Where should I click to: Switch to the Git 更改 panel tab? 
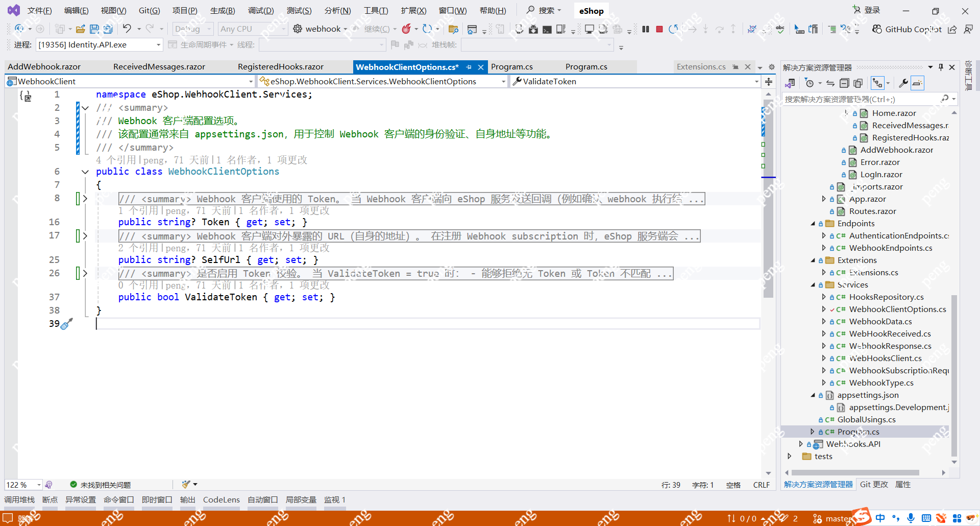coord(874,485)
